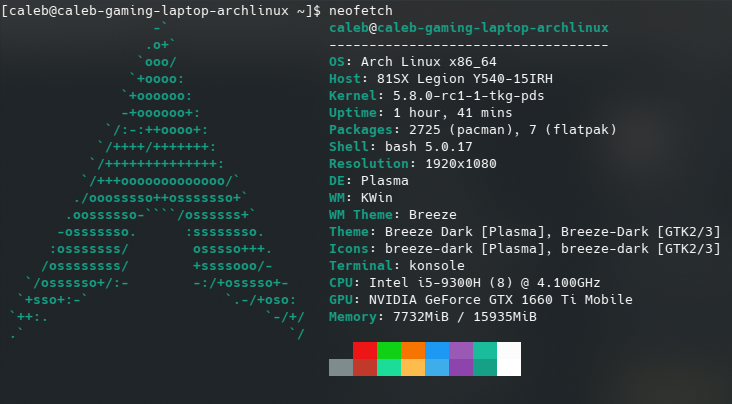This screenshot has height=404, width=732.
Task: Click the 'Kernel' label
Action: (353, 96)
